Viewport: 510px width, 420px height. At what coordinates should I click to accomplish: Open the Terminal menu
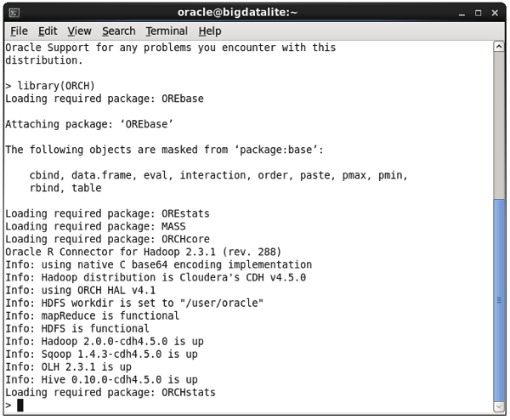167,31
